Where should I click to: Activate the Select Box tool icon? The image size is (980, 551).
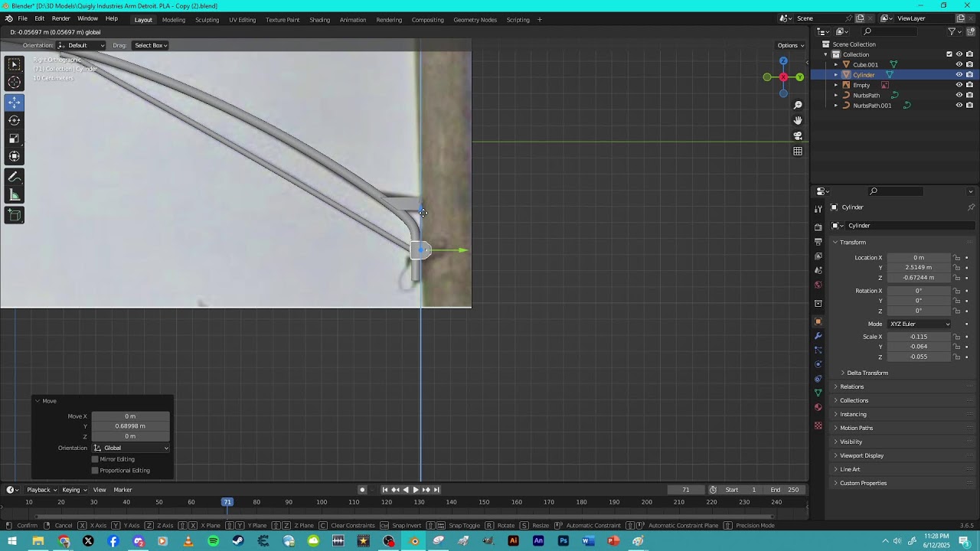[15, 64]
